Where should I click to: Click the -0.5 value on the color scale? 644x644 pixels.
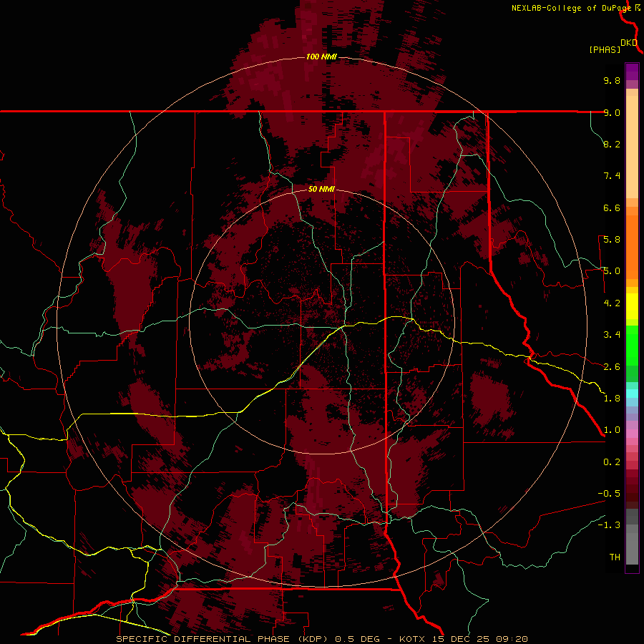pos(609,494)
